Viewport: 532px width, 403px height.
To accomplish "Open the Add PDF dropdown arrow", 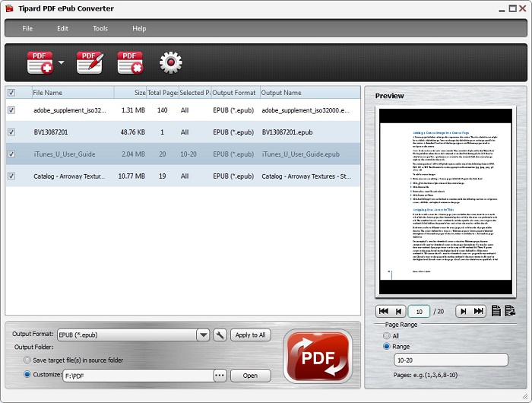I will point(61,62).
